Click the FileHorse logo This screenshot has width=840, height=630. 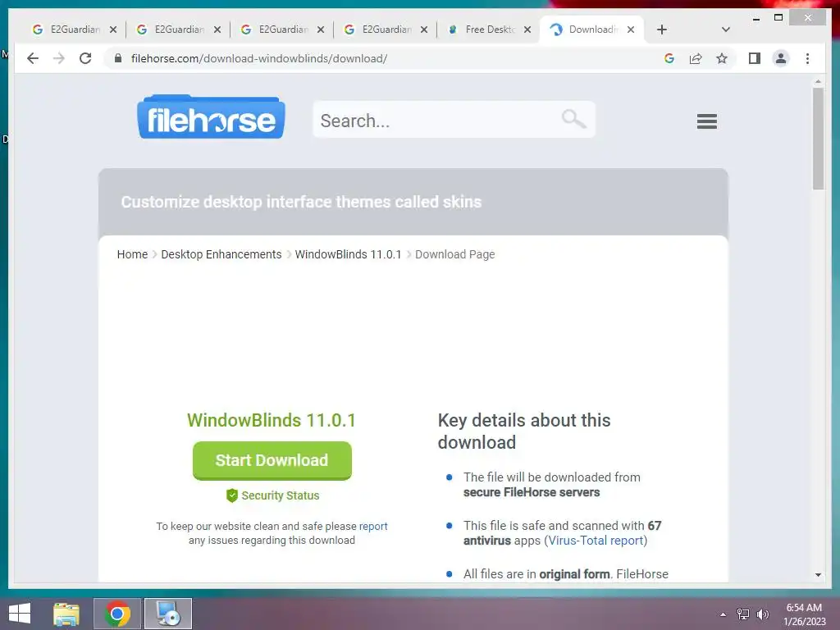(x=211, y=117)
